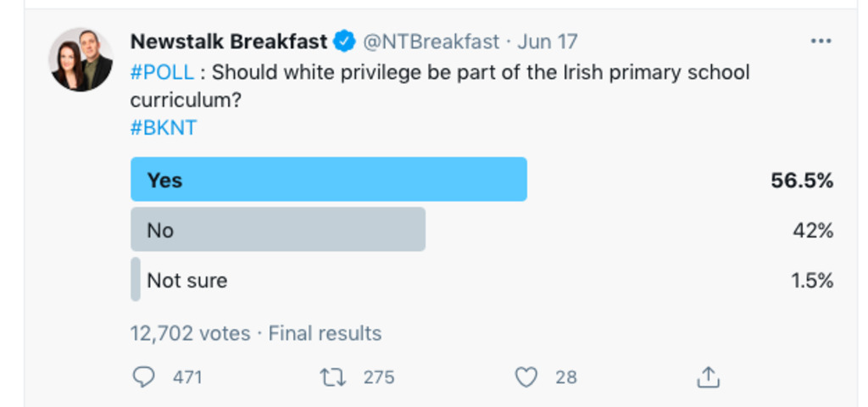Click the #POLL hashtag
The image size is (868, 407).
[162, 72]
